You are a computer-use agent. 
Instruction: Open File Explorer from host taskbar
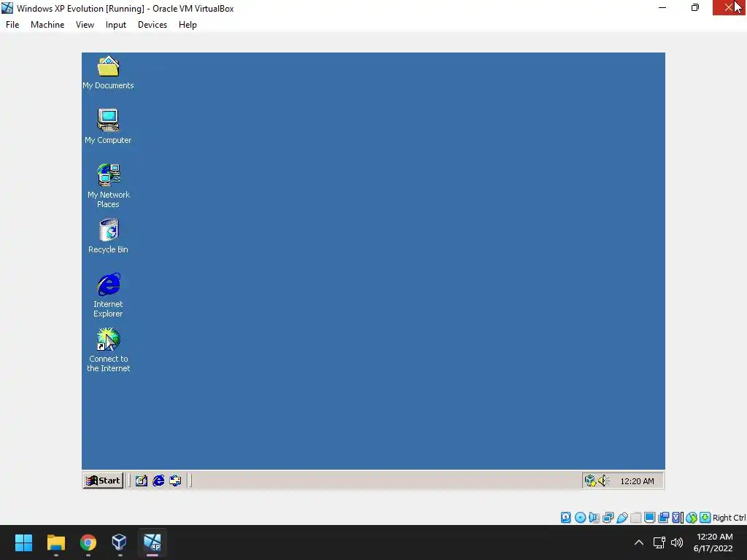pos(55,542)
